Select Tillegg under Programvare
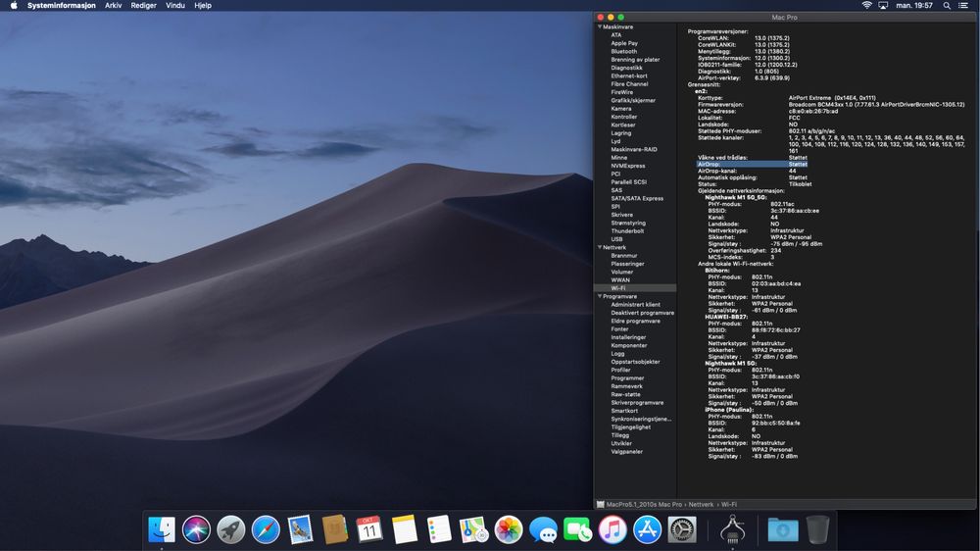The height and width of the screenshot is (551, 980). [620, 435]
